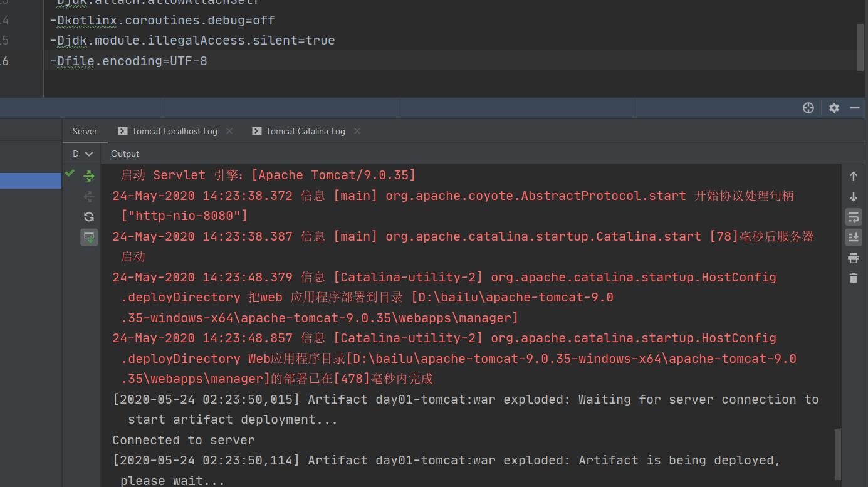Click the -Djdk.module.illegalAccess.silent=true line
868x487 pixels.
click(192, 40)
